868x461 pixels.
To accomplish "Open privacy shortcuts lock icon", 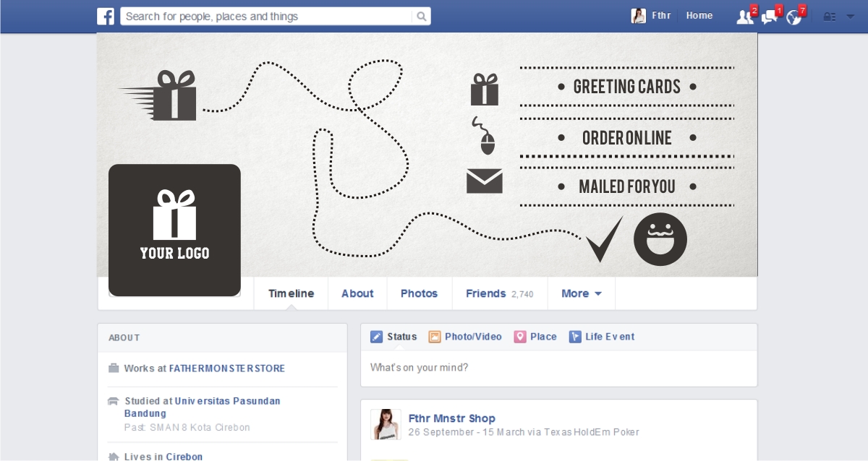I will (830, 17).
